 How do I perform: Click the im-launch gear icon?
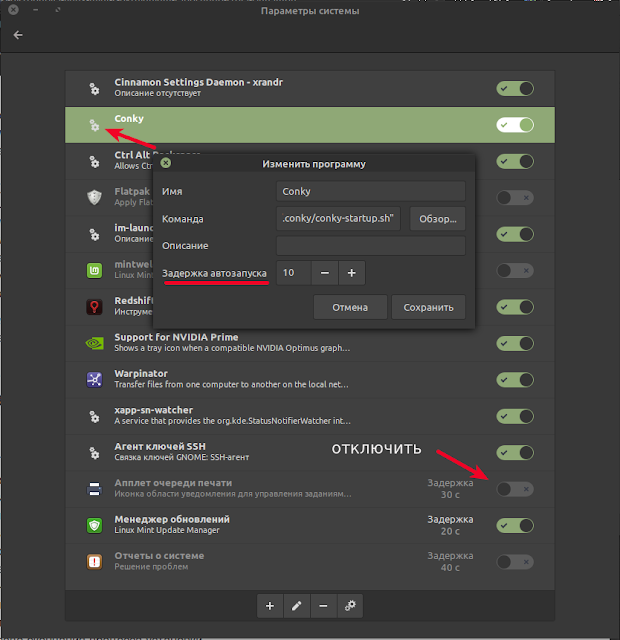94,234
